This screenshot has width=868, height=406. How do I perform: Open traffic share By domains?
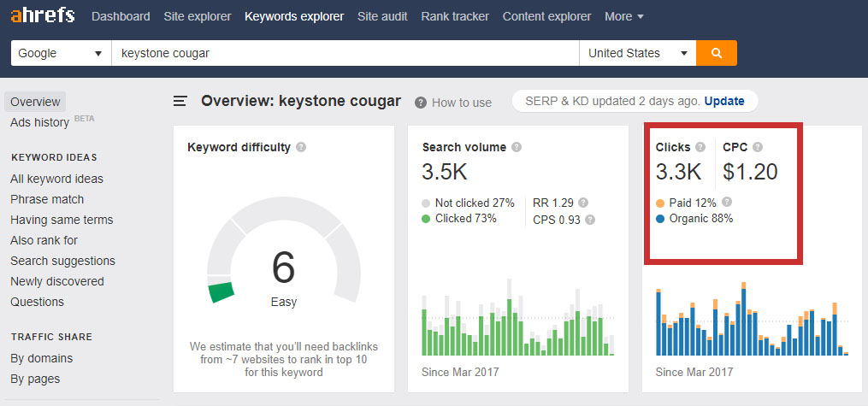click(42, 358)
